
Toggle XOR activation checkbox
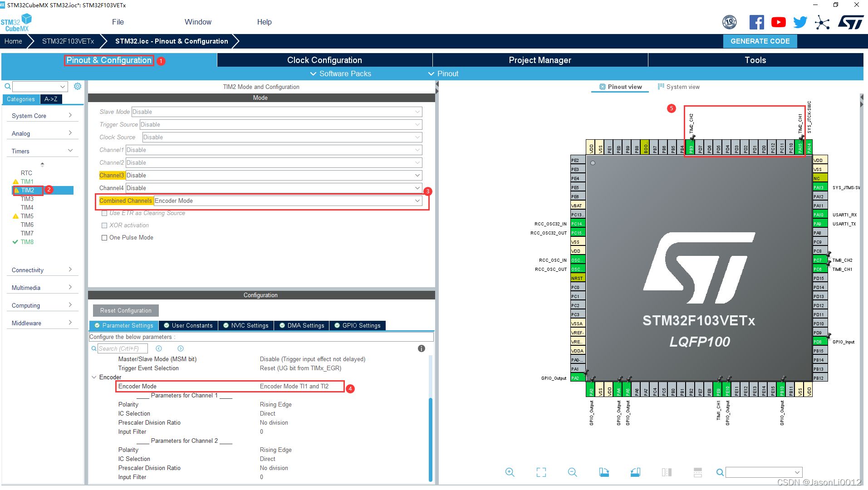point(104,225)
